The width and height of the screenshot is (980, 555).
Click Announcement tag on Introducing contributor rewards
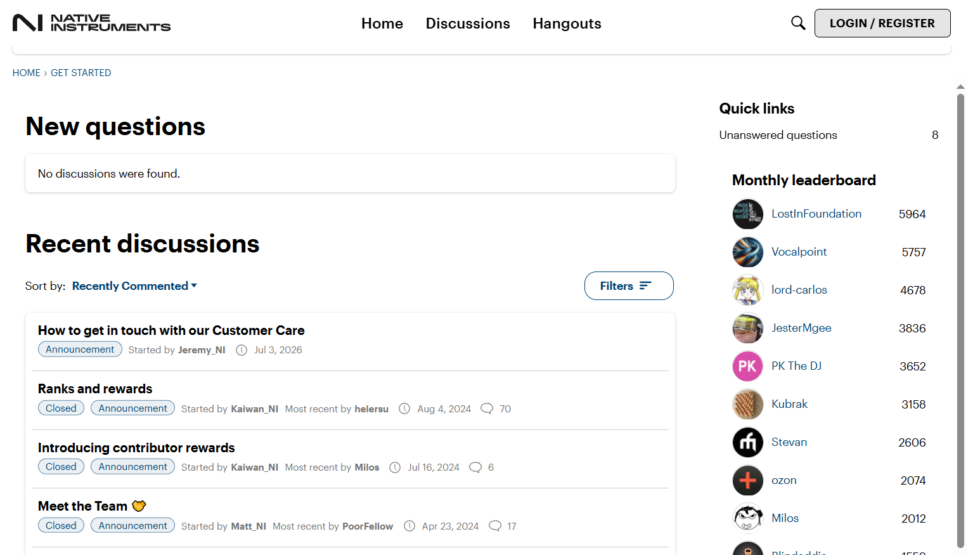pyautogui.click(x=132, y=467)
